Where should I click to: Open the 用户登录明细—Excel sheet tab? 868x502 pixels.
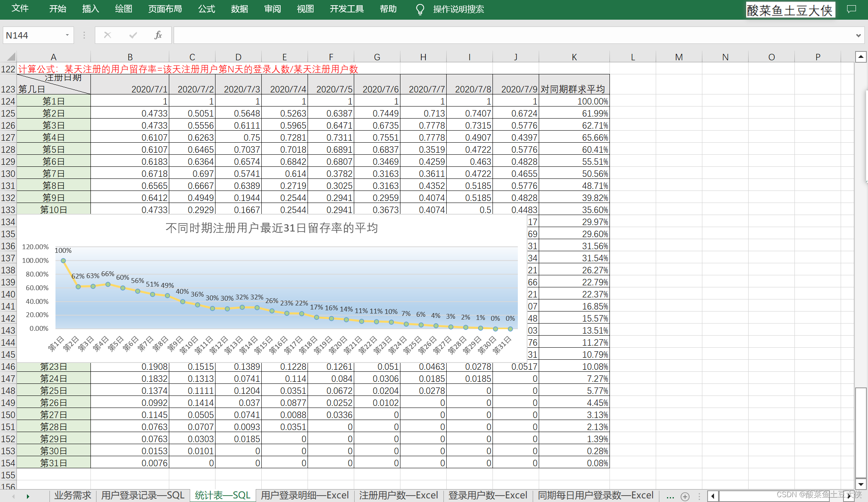pyautogui.click(x=305, y=495)
